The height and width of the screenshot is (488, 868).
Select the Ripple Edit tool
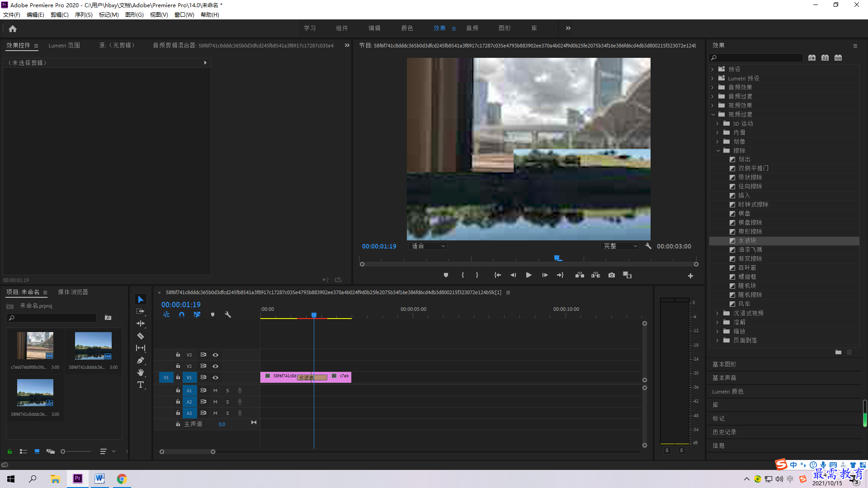(141, 324)
